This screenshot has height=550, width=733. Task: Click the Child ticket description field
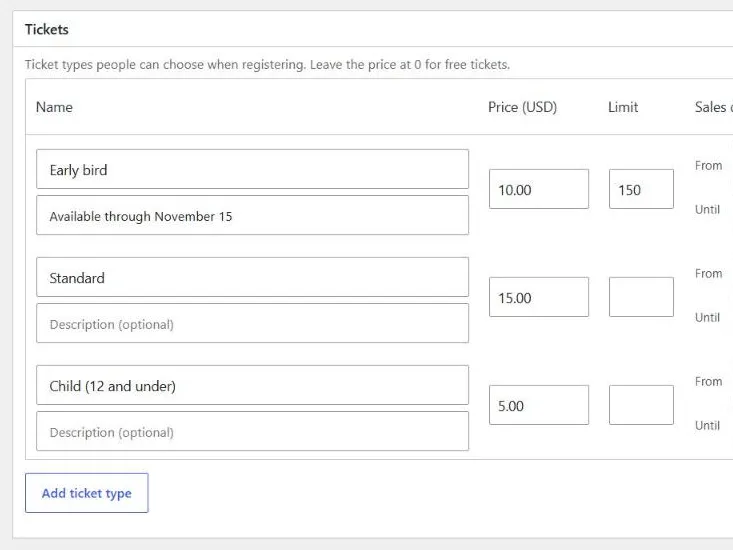252,431
